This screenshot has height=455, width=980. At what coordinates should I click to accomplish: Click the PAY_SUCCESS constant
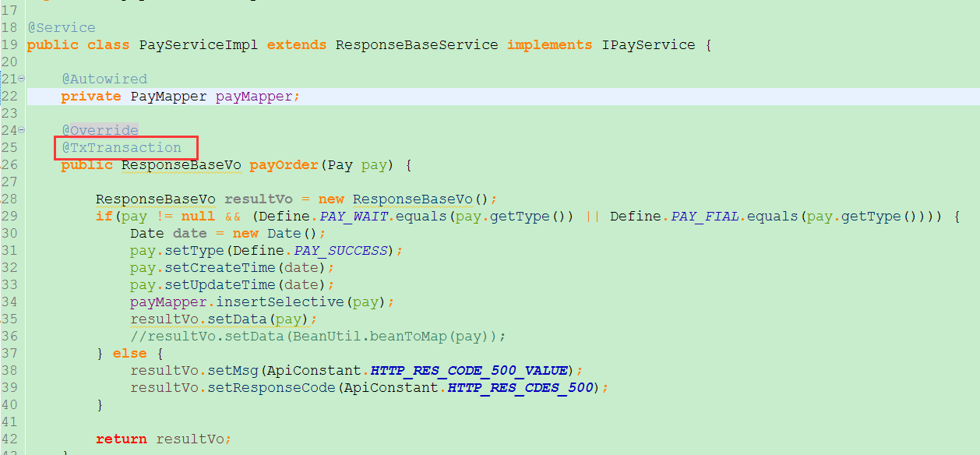340,250
